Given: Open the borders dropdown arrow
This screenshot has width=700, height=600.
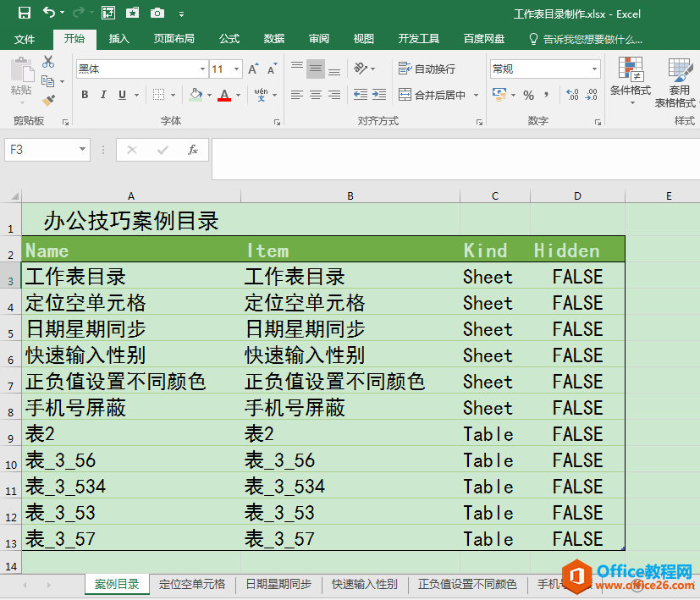Looking at the screenshot, I should (173, 95).
